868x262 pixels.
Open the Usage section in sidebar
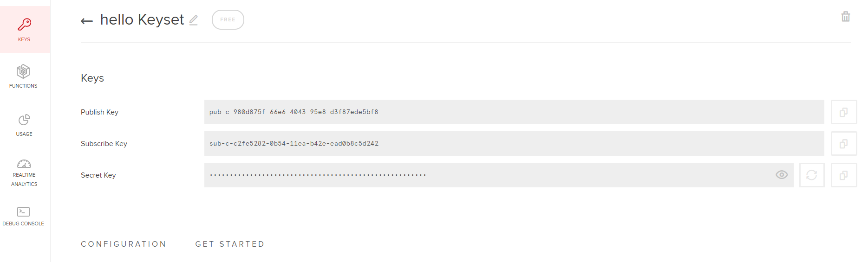pyautogui.click(x=24, y=125)
